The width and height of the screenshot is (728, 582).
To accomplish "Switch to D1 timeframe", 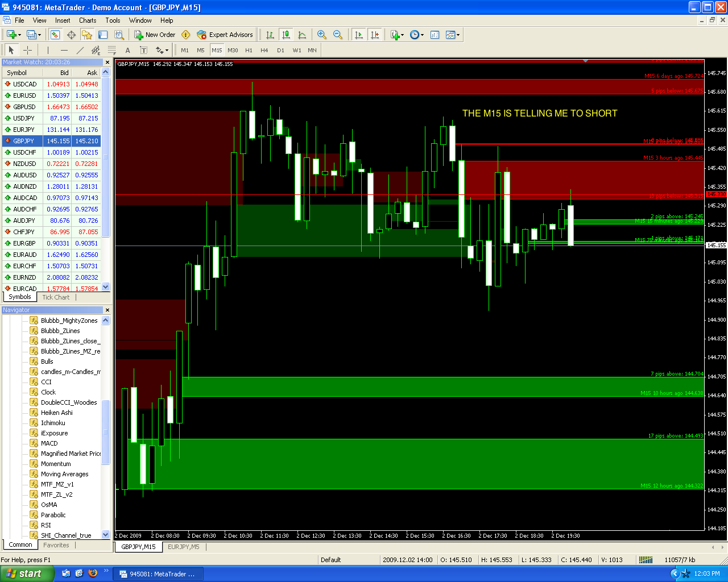I will [280, 50].
